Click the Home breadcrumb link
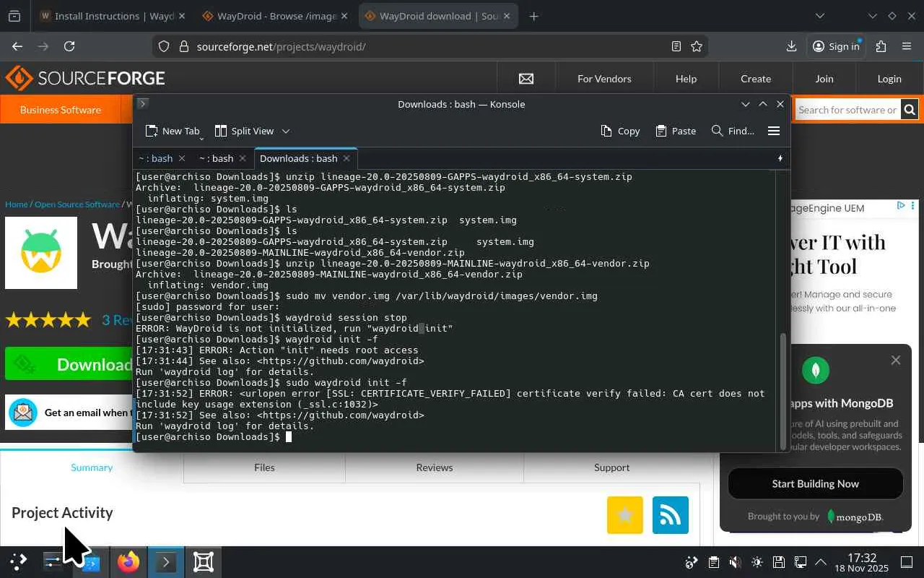 point(17,204)
